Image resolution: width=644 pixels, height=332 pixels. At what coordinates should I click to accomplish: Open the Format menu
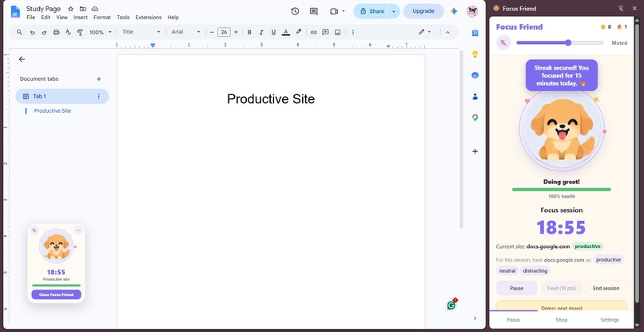click(x=101, y=18)
